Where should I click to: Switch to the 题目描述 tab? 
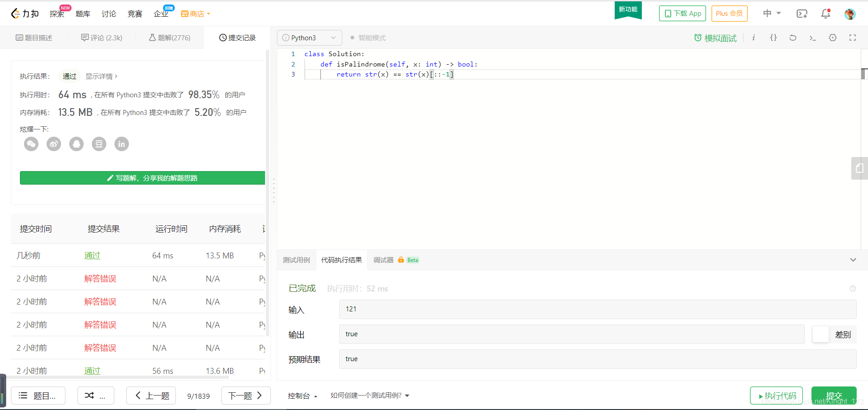coord(34,38)
